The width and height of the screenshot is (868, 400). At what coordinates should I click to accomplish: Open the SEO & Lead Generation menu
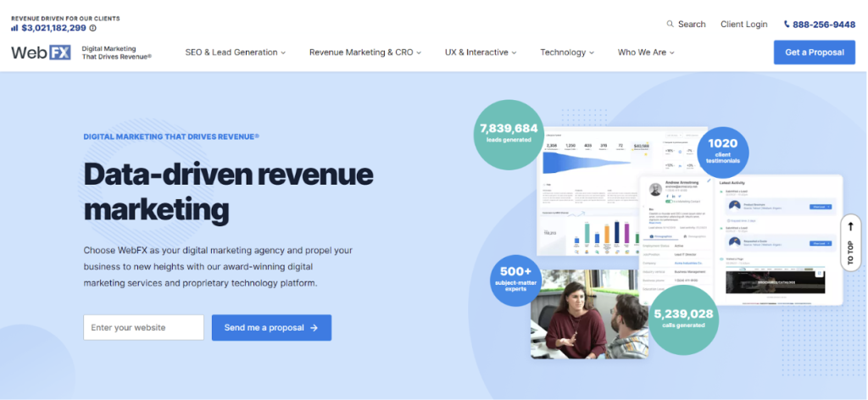236,53
